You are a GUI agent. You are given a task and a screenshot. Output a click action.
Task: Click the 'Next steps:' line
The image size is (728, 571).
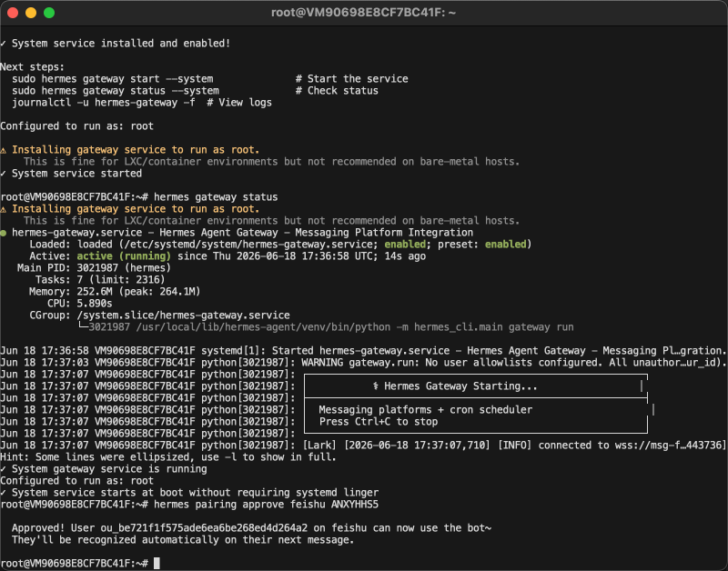tap(32, 66)
